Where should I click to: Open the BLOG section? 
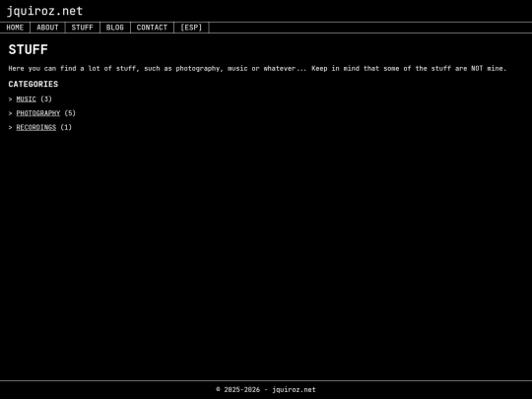[x=115, y=28]
